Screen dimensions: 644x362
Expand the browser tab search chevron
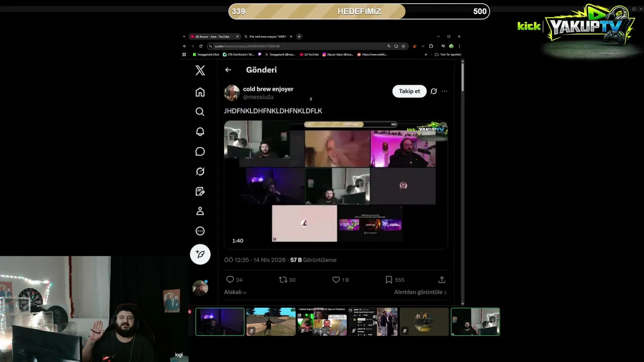coord(184,37)
